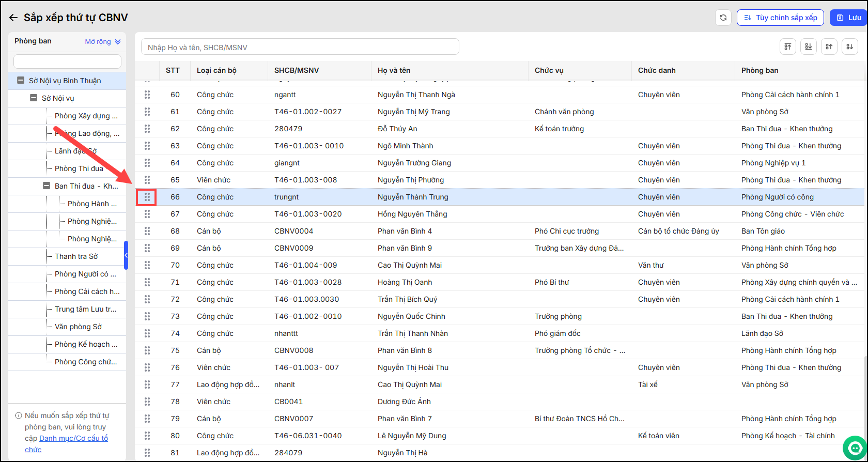Open the support chat bubble icon

click(855, 448)
